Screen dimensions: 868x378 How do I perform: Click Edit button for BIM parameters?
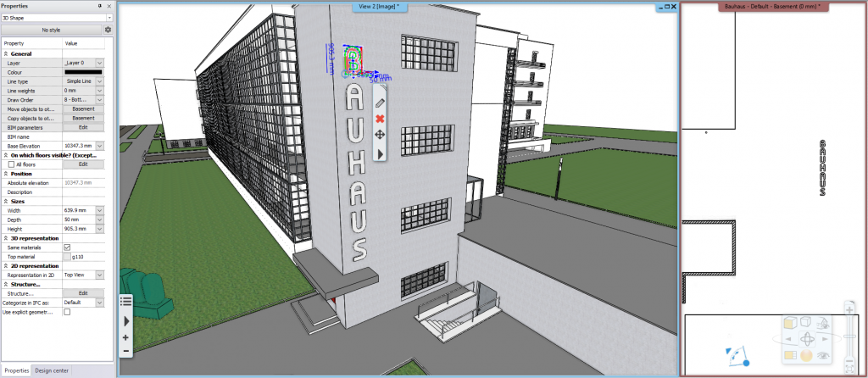(83, 127)
